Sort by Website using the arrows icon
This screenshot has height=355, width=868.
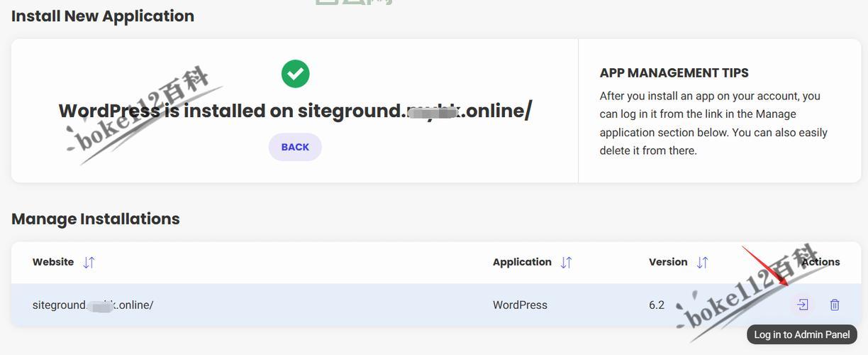[89, 262]
